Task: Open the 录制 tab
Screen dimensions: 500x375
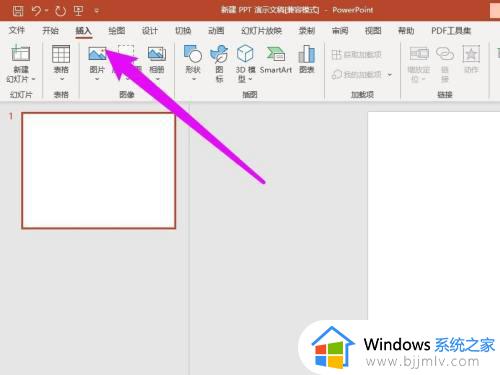Action: (x=307, y=31)
